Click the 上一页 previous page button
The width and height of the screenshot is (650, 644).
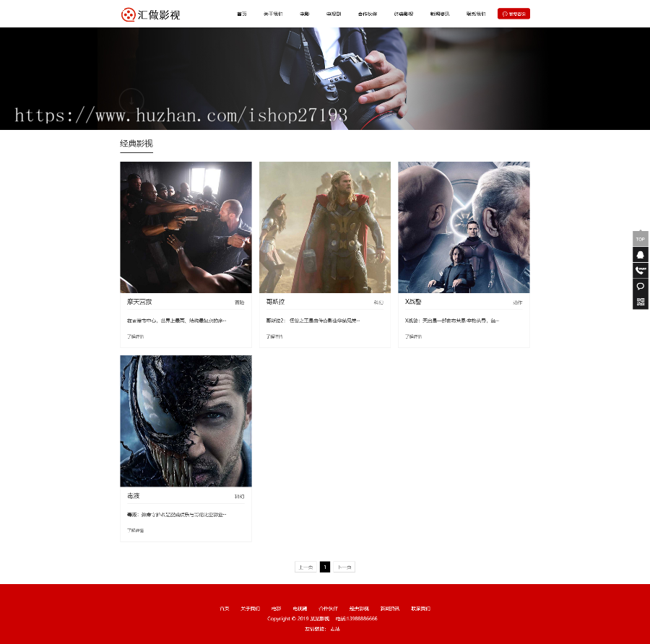[305, 567]
